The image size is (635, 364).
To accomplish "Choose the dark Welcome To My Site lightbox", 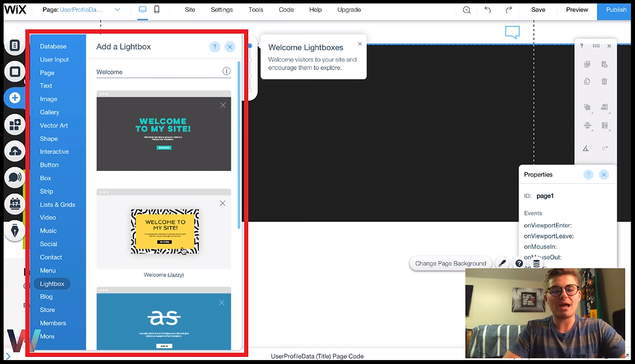I will coord(163,131).
